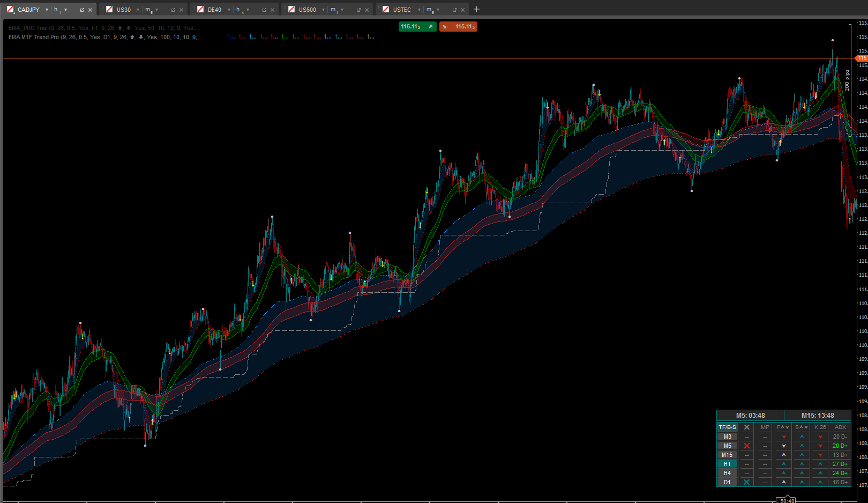
Task: Select the EMA MTF Trend Pro indicator label
Action: point(33,37)
